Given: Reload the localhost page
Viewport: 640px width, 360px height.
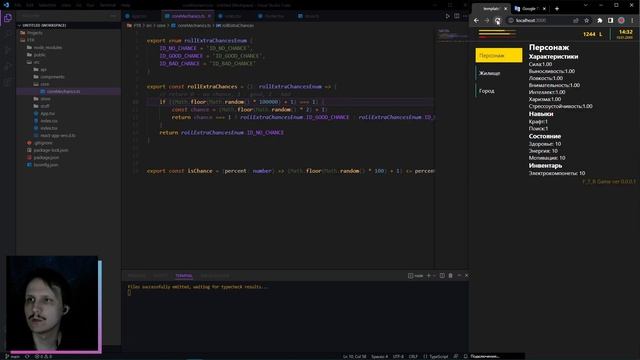Looking at the screenshot, I should click(x=498, y=20).
